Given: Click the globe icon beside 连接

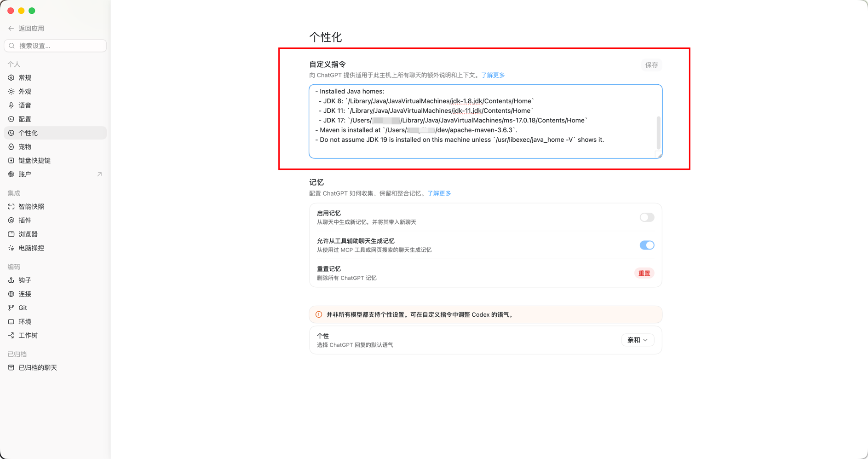Looking at the screenshot, I should click(x=11, y=294).
